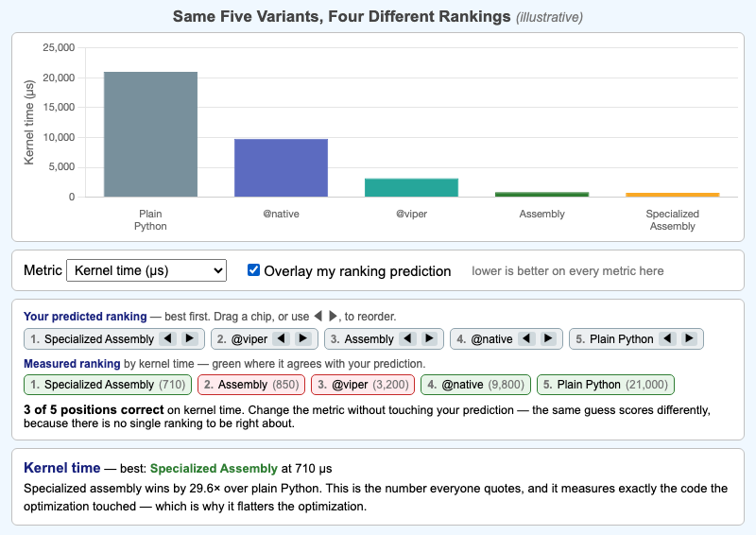
Task: Shift Assembly chip right in prediction
Action: (430, 338)
